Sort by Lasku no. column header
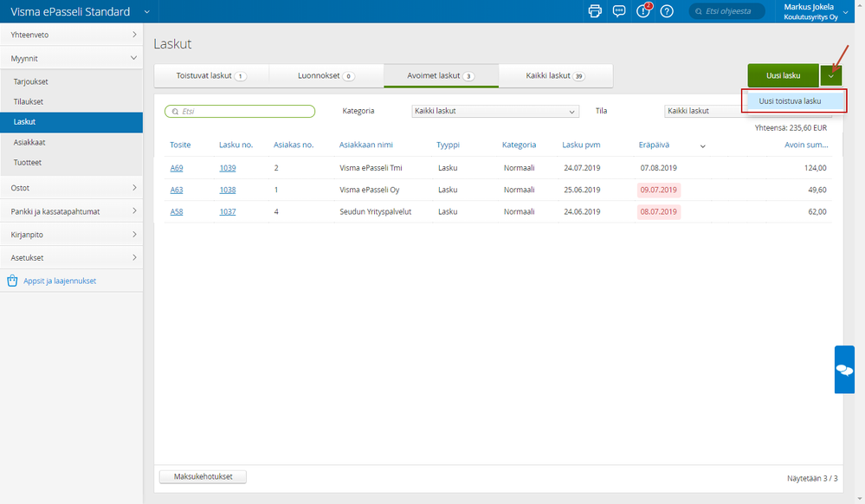The image size is (865, 504). tap(236, 145)
